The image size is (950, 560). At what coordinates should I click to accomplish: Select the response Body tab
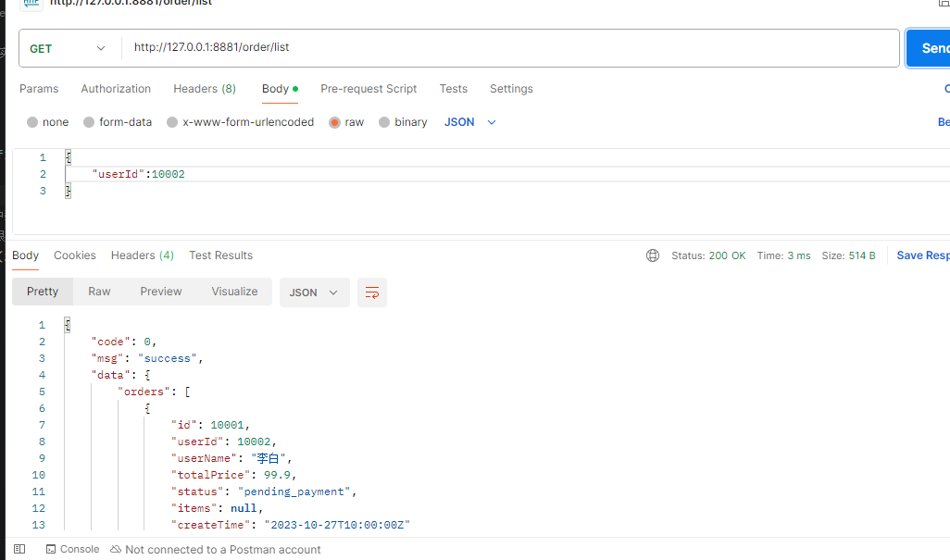[x=25, y=255]
